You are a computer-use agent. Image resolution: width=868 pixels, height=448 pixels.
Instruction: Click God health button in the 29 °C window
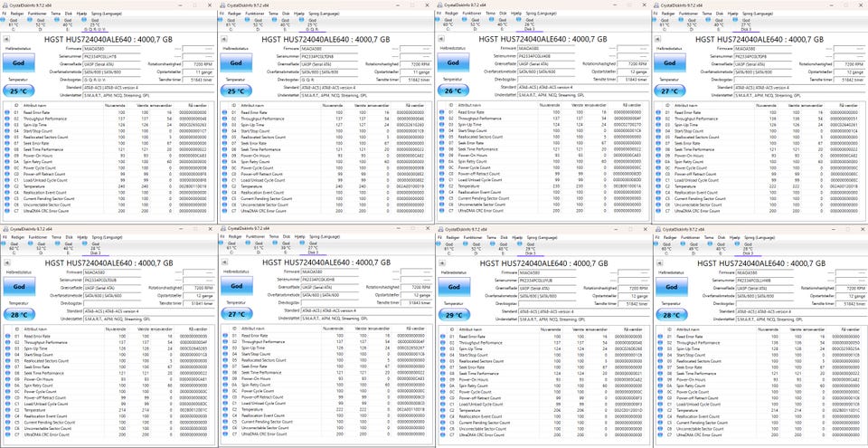point(453,287)
